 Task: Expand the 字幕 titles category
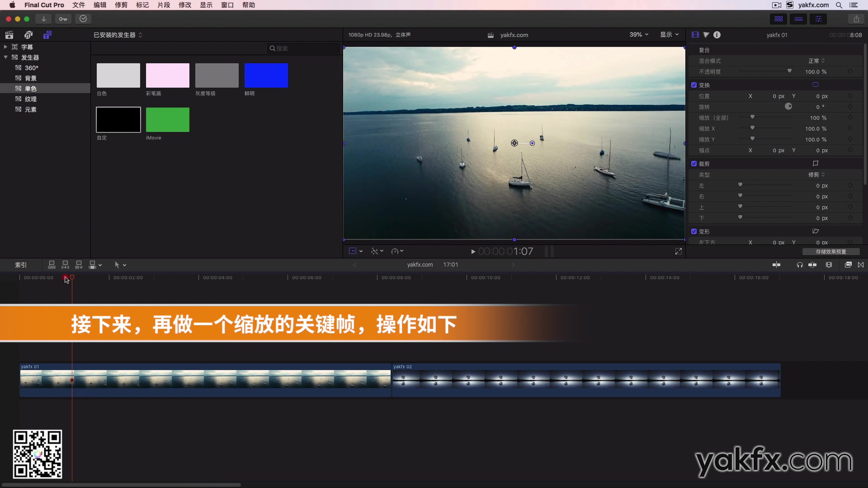click(x=5, y=47)
